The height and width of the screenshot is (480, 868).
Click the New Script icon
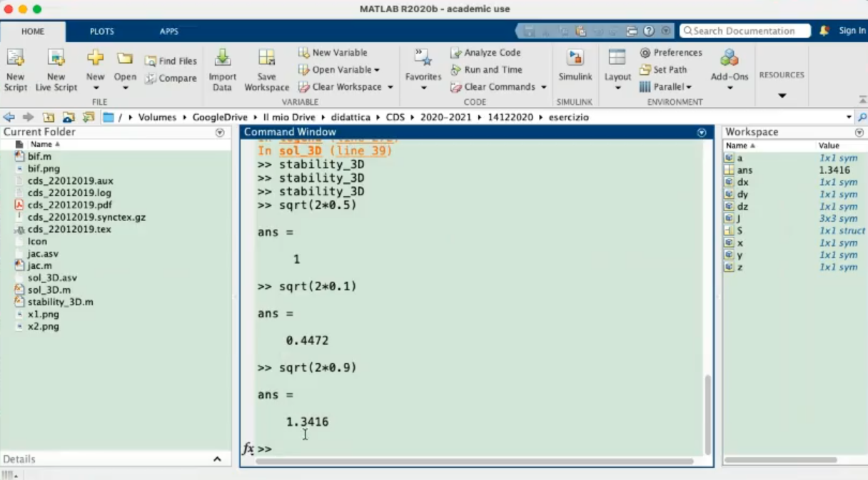pos(15,59)
